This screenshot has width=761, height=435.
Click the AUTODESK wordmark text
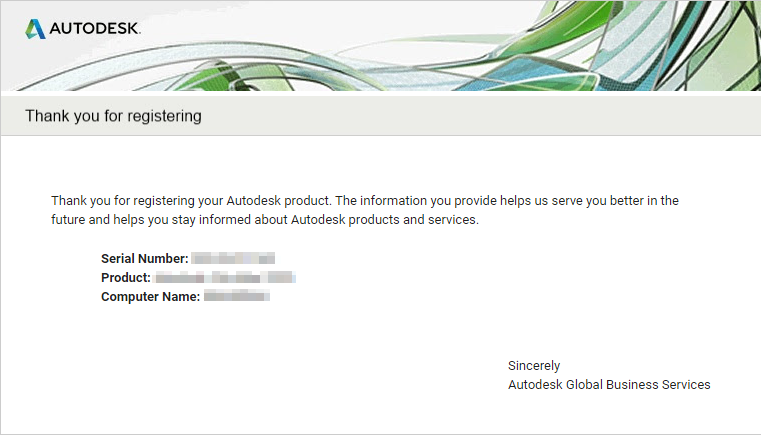pos(94,29)
